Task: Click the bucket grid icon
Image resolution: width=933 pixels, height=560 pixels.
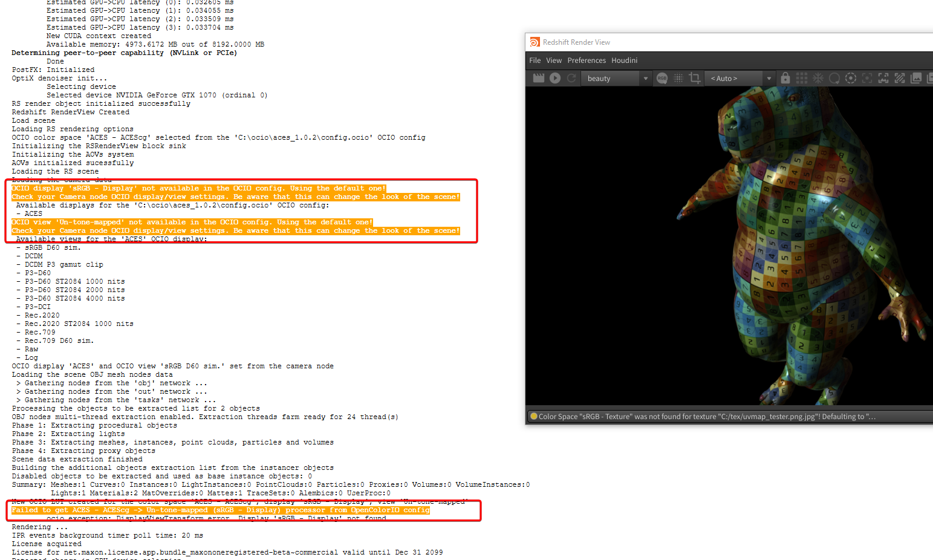Action: point(802,78)
